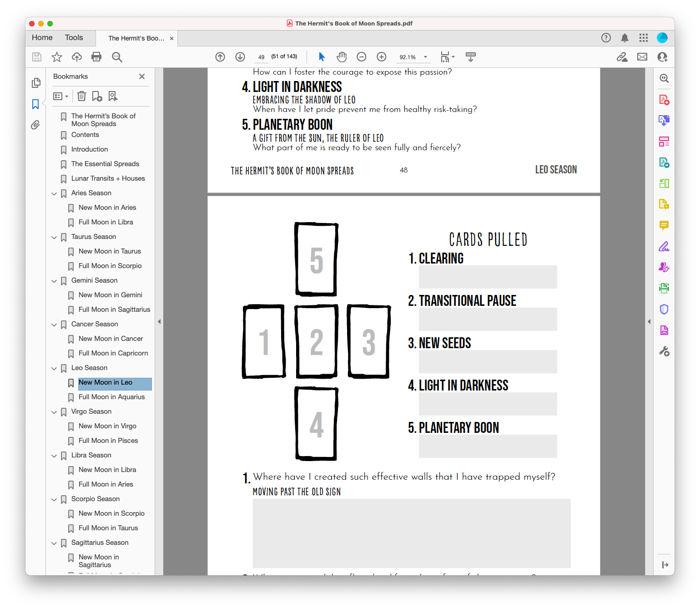Viewport: 700px width, 609px height.
Task: Click the page number input field
Action: 261,56
